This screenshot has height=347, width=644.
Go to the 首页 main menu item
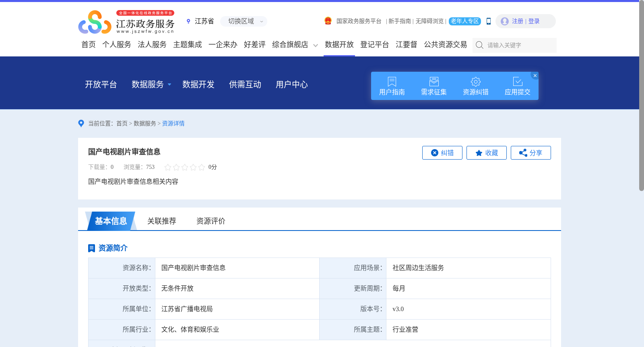[x=89, y=45]
